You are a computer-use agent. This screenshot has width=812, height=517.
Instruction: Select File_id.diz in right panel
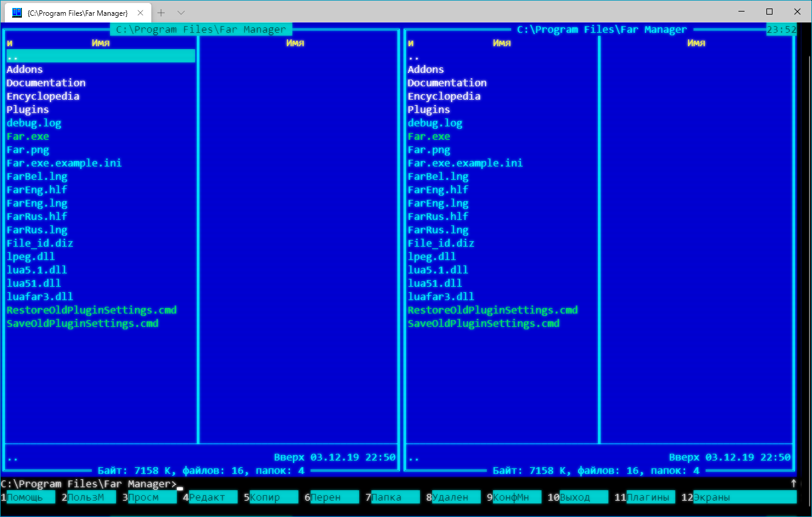441,243
